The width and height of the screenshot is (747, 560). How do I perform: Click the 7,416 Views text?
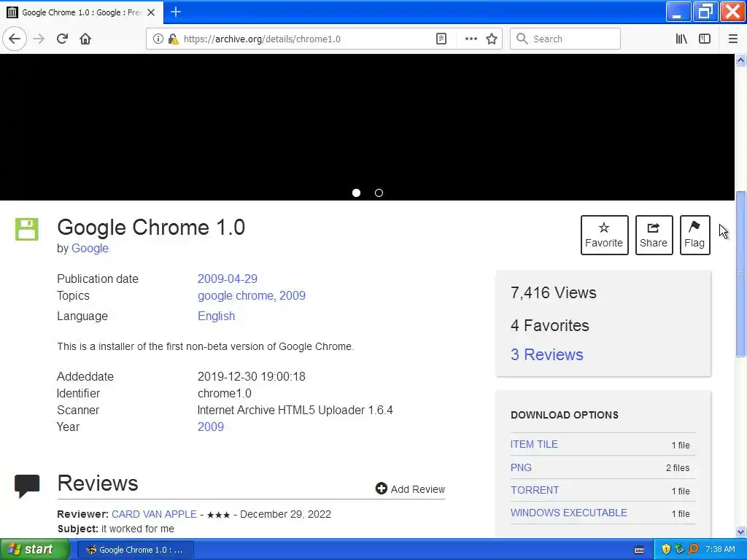(553, 293)
